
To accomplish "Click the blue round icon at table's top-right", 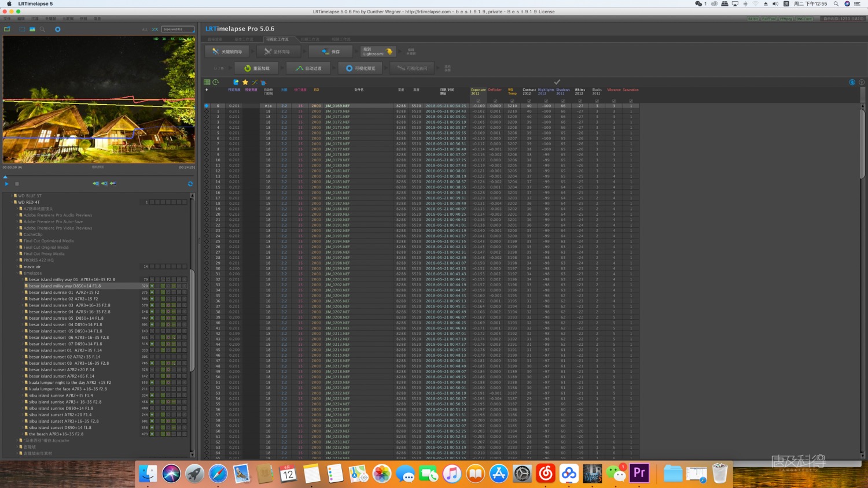I will pyautogui.click(x=852, y=82).
